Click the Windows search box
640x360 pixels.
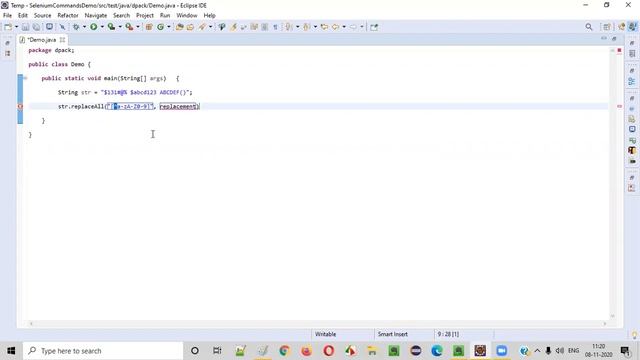click(103, 351)
